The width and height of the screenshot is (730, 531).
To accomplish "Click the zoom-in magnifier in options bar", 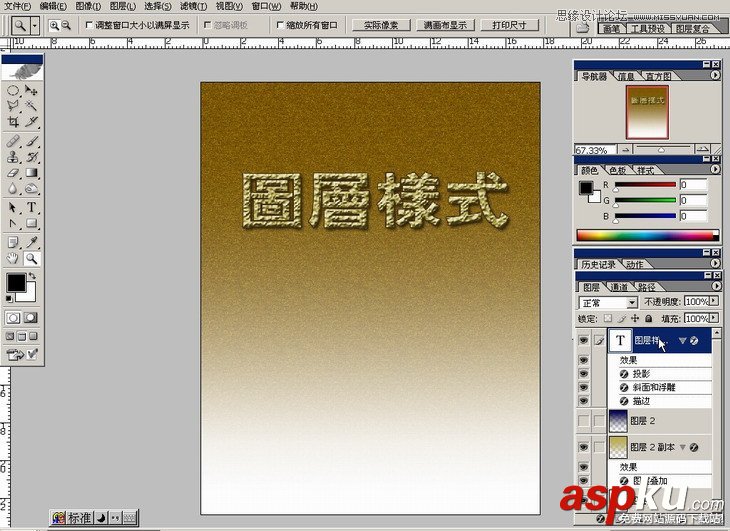I will pyautogui.click(x=54, y=26).
